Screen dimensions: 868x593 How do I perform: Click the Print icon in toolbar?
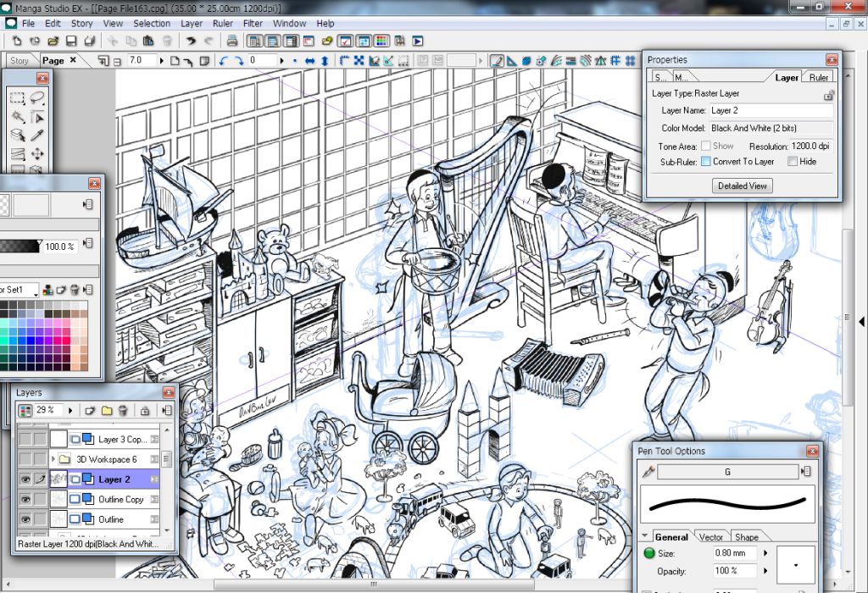232,41
